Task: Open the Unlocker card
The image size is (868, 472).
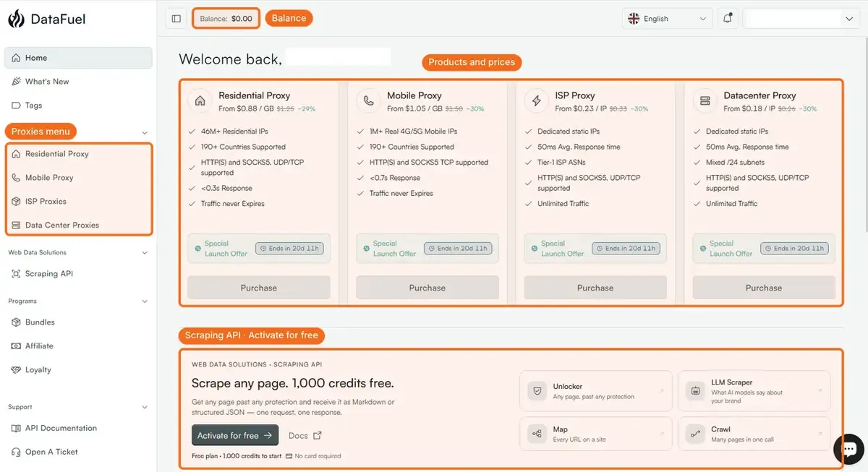Action: pyautogui.click(x=595, y=391)
